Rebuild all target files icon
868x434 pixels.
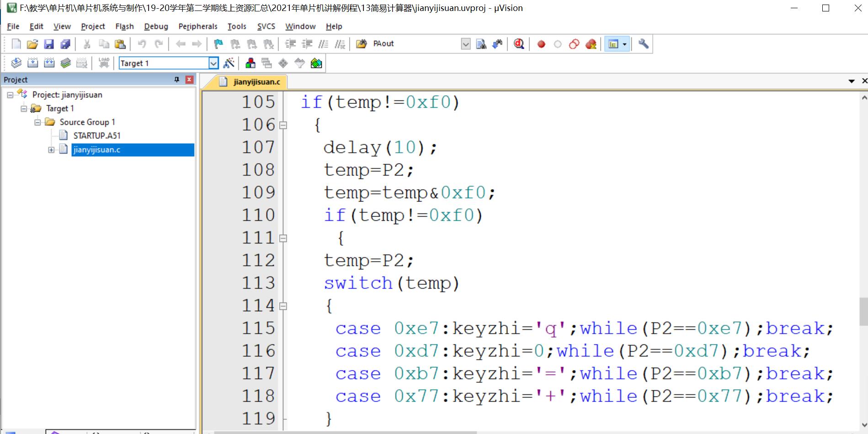click(x=49, y=63)
